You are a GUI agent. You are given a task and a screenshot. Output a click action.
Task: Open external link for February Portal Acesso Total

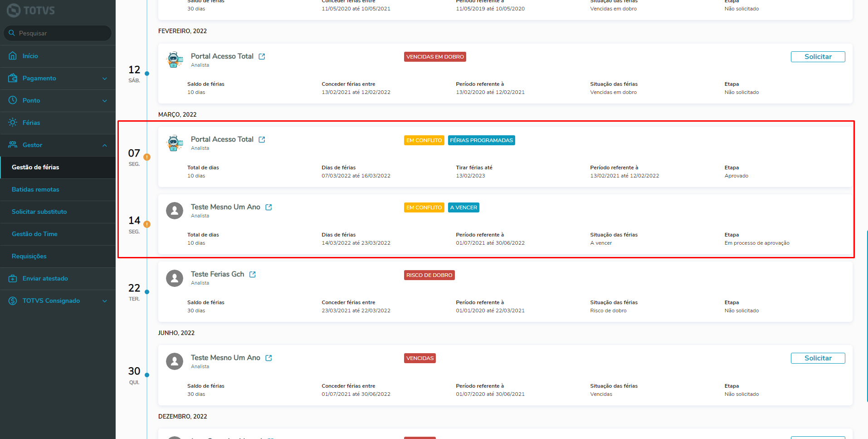(262, 57)
